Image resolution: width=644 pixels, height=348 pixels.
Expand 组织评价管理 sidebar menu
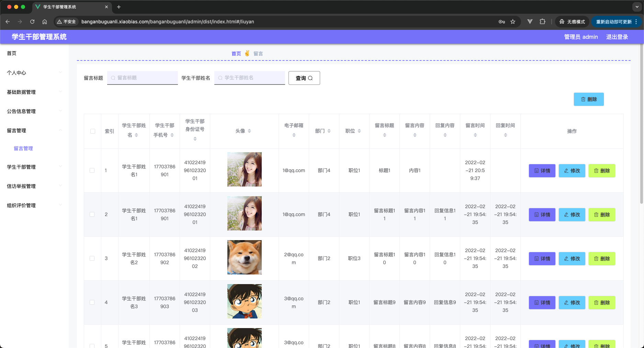click(x=34, y=205)
